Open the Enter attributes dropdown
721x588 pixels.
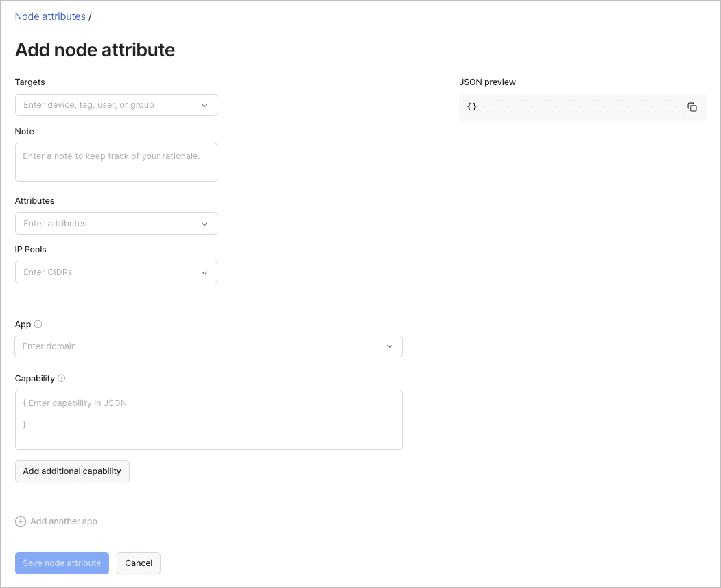click(x=110, y=223)
